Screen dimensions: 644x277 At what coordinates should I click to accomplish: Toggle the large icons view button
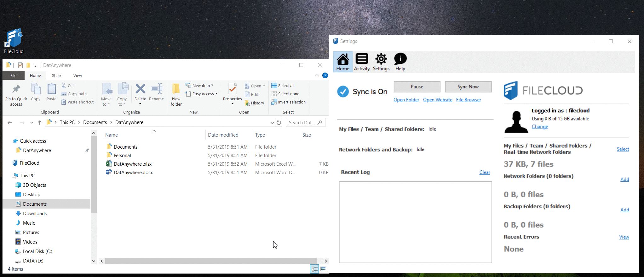(x=323, y=269)
